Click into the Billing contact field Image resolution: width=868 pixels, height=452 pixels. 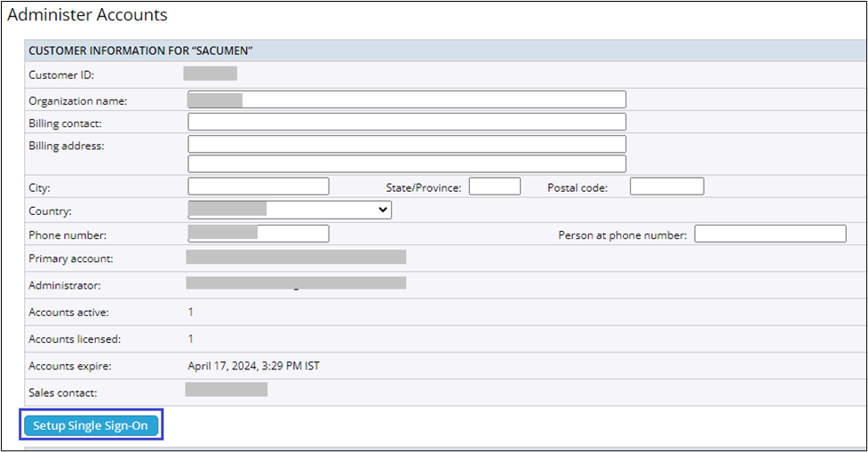click(407, 122)
